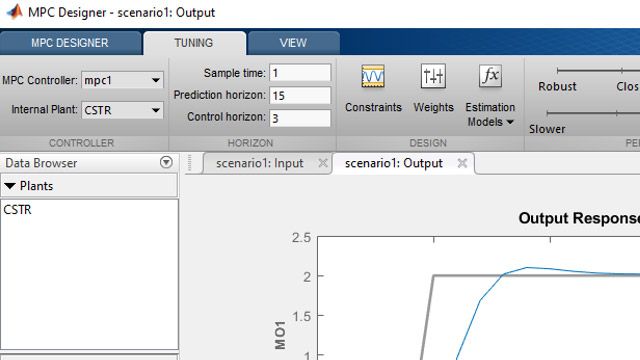Switch to the MPC DESIGNER ribbon tab
640x360 pixels.
70,43
